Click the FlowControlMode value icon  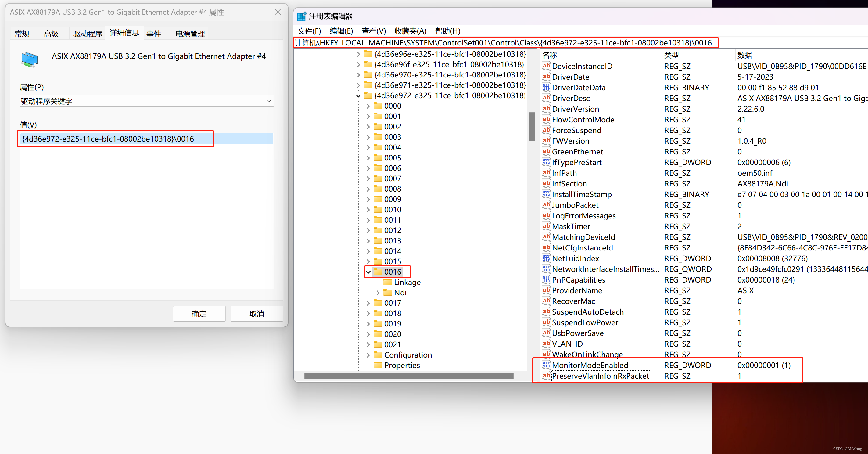pyautogui.click(x=546, y=120)
